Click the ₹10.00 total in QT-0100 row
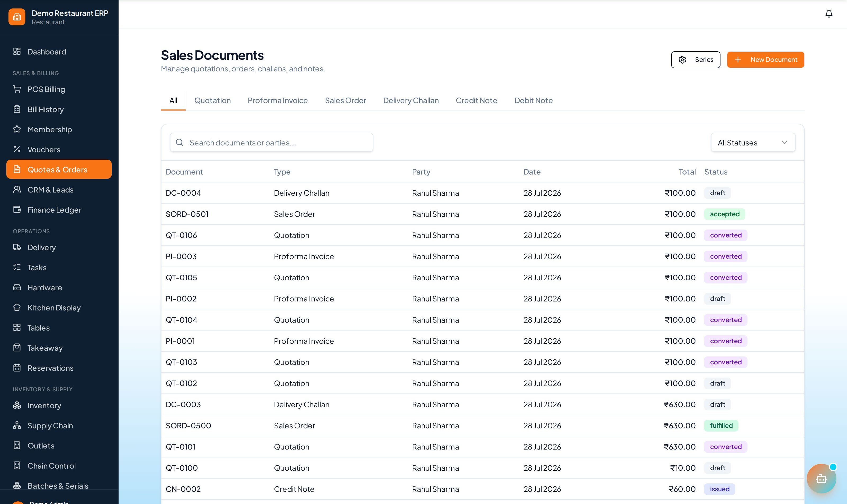The image size is (847, 504). (682, 468)
